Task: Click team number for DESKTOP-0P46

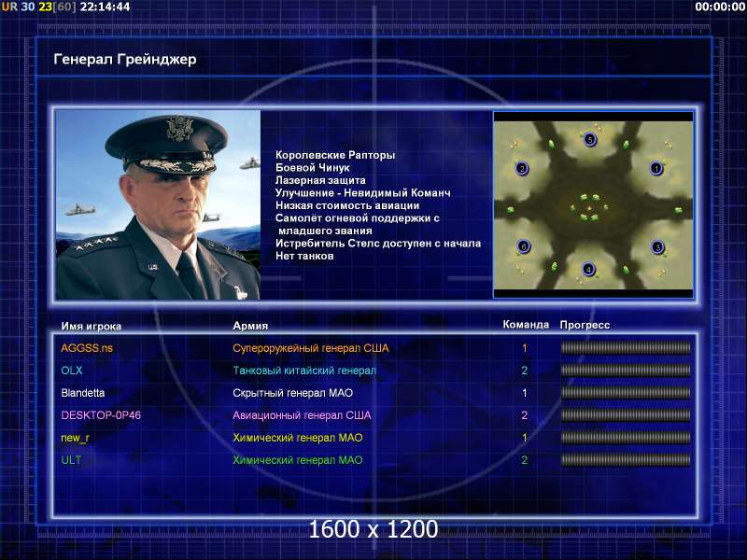Action: point(525,415)
